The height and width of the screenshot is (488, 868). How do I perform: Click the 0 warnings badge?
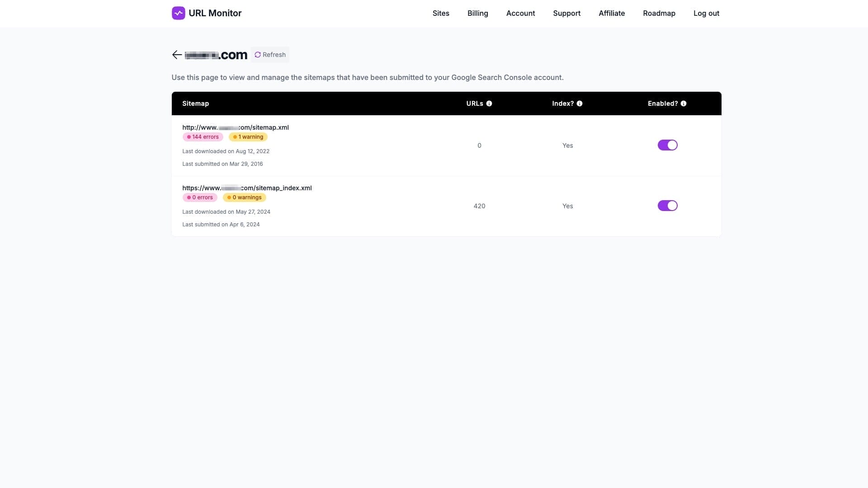tap(244, 197)
